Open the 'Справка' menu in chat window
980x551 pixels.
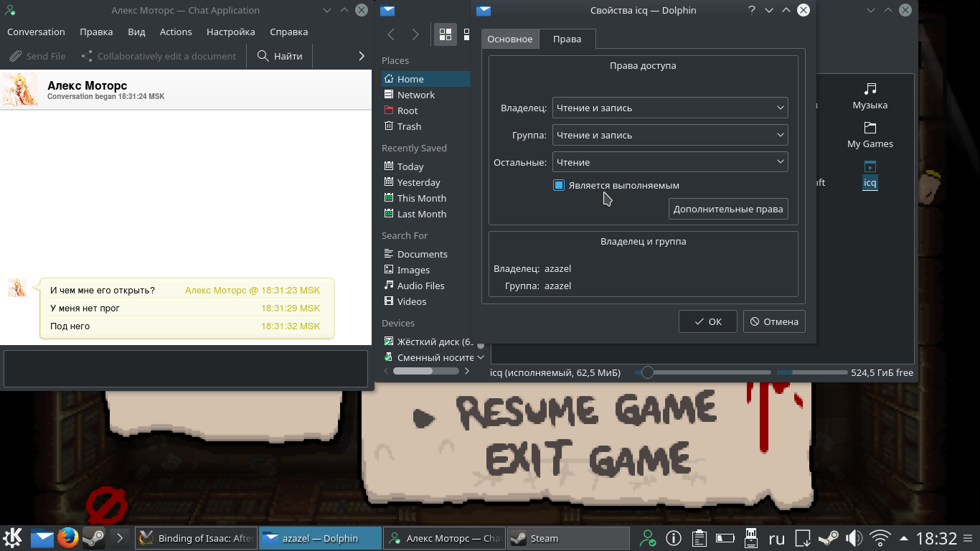coord(289,32)
